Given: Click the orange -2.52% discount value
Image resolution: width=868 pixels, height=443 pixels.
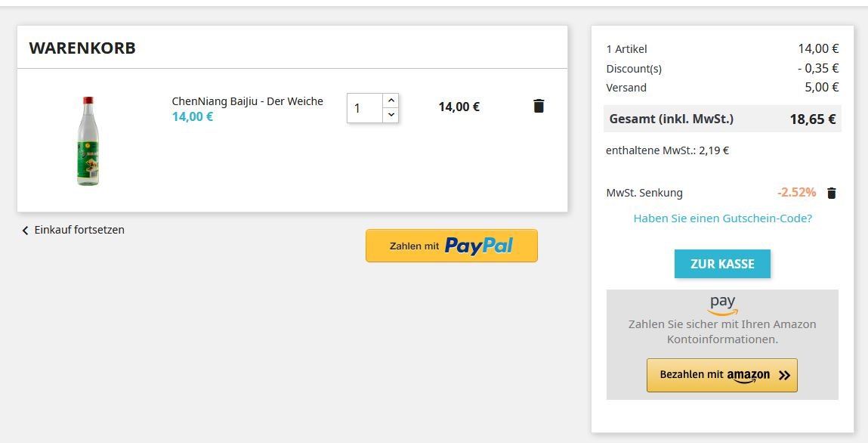Looking at the screenshot, I should tap(796, 193).
